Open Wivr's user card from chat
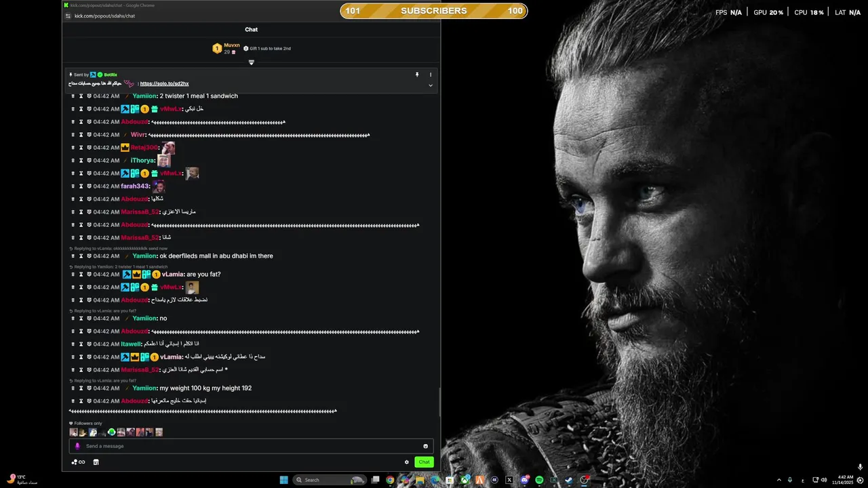868x488 pixels. pyautogui.click(x=138, y=135)
